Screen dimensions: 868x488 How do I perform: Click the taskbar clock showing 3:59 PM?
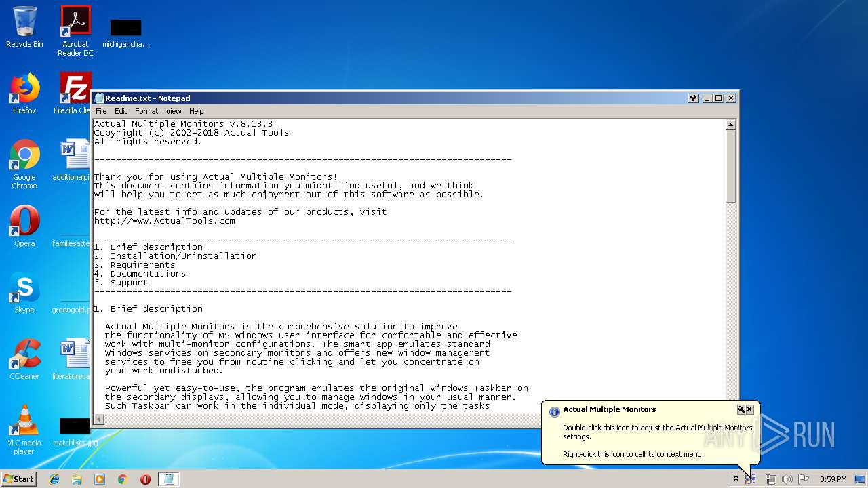click(833, 479)
